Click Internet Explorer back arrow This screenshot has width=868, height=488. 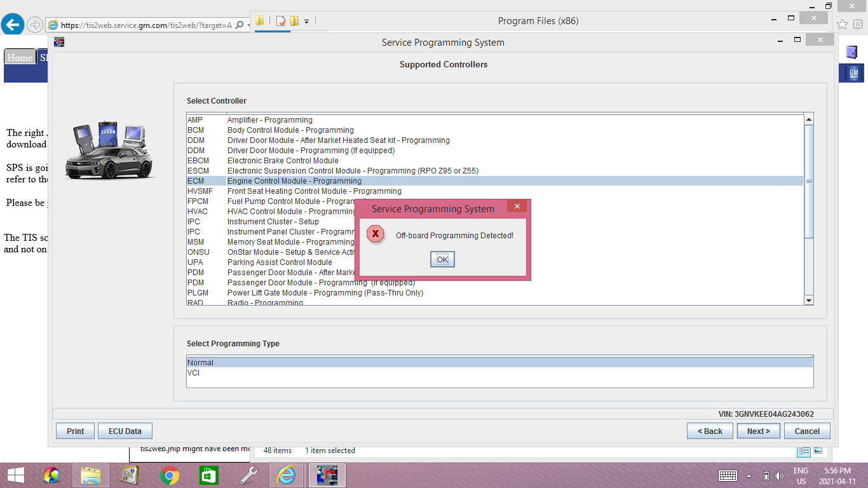coord(13,25)
